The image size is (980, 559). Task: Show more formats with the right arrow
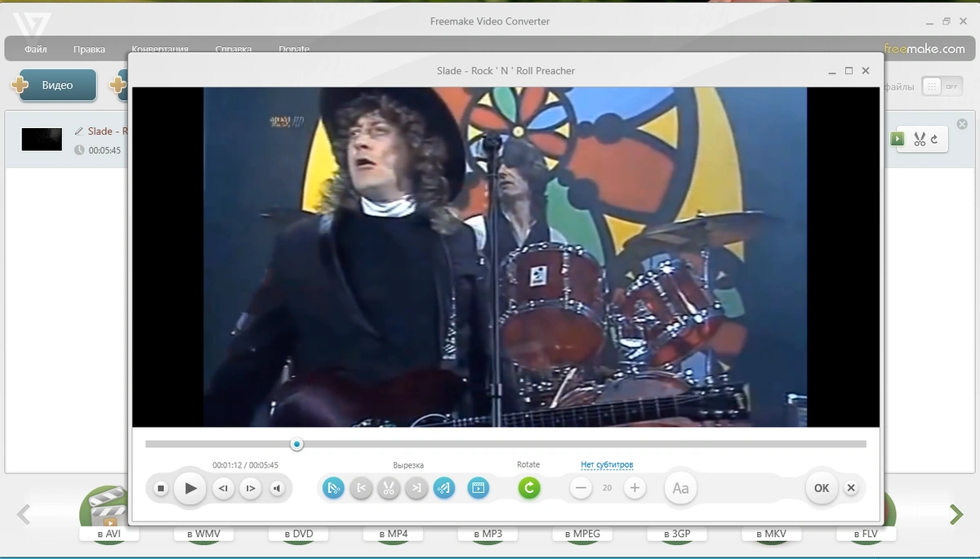[x=955, y=514]
